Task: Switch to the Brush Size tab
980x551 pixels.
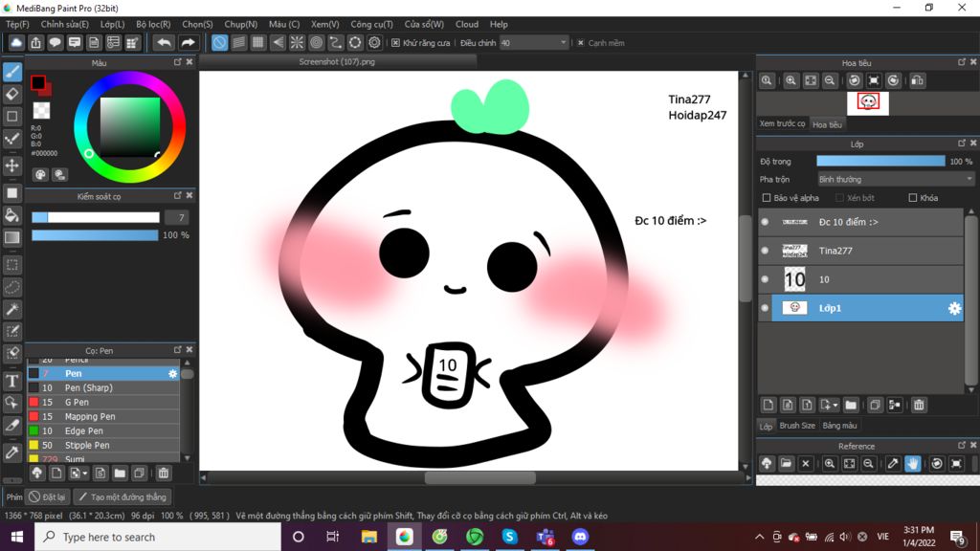Action: coord(797,426)
